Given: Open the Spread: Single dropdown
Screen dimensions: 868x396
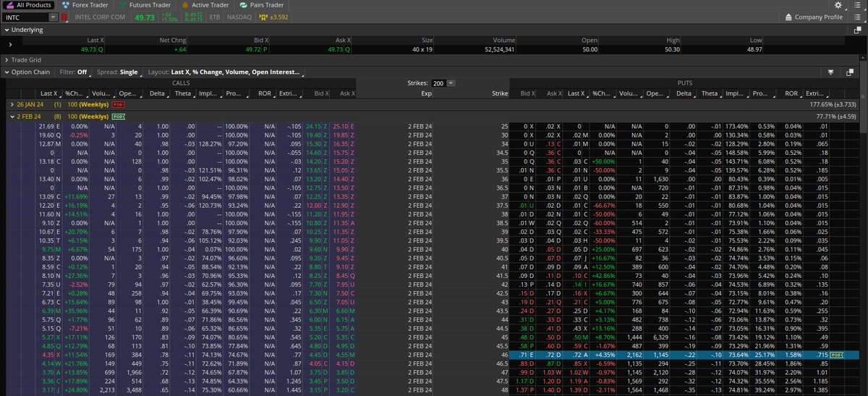Looking at the screenshot, I should [118, 72].
